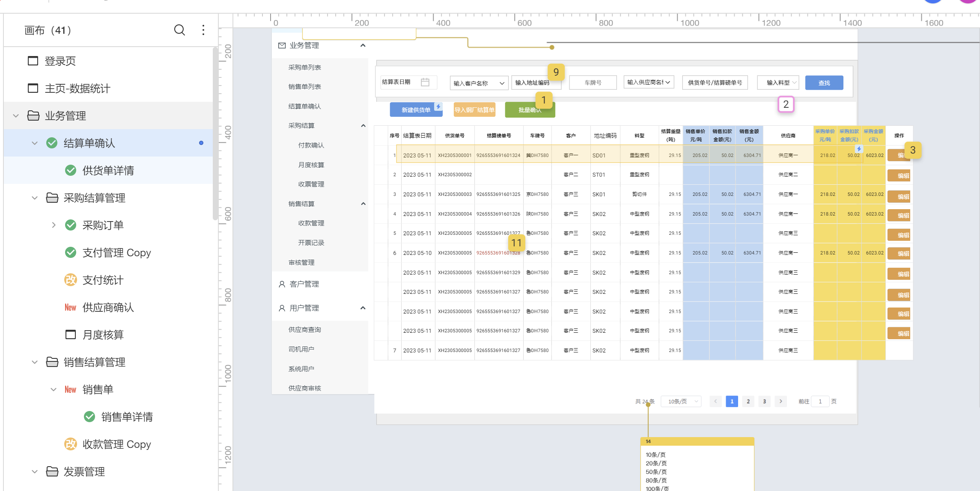Collapse the 发票管理 tree folder

(x=35, y=471)
